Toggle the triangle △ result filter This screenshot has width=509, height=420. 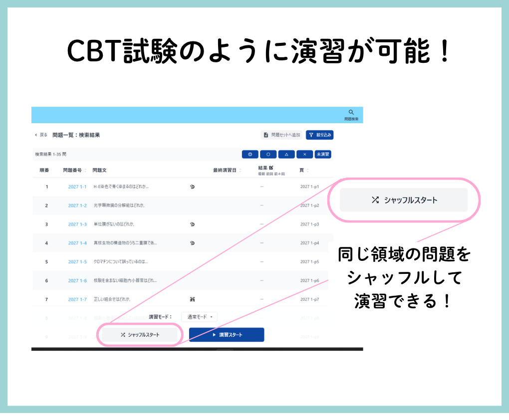286,155
